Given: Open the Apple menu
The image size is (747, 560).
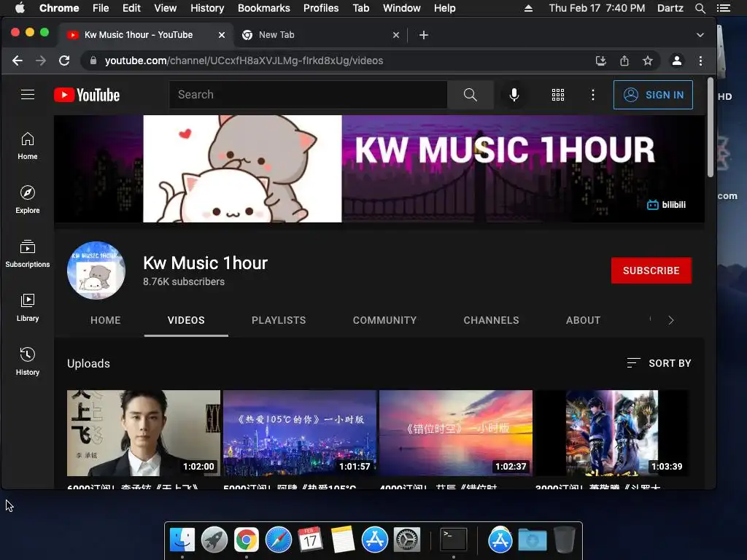Looking at the screenshot, I should point(20,8).
